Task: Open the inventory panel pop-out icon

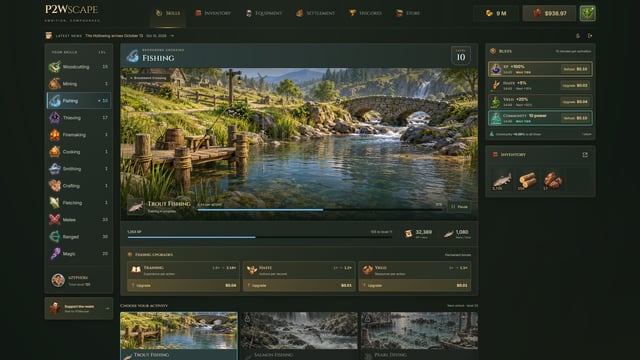Action: coord(585,155)
